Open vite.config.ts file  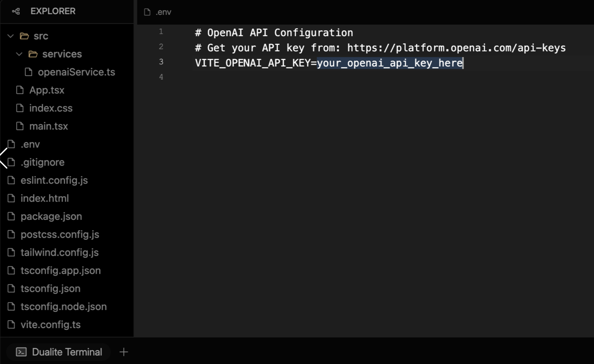(51, 324)
